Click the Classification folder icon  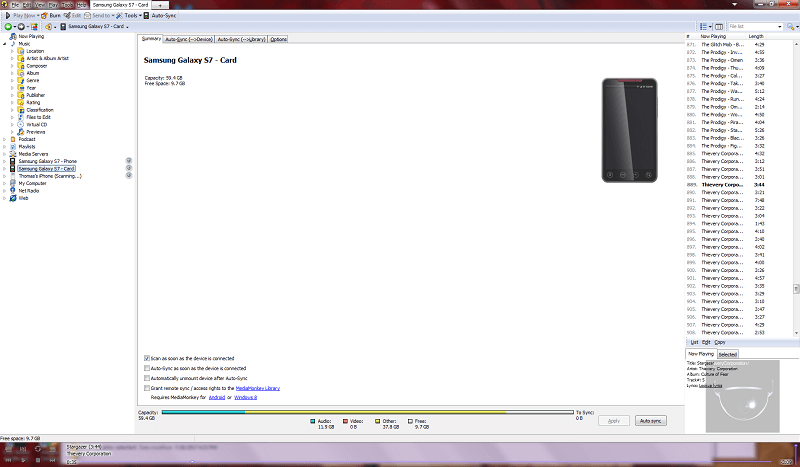21,110
